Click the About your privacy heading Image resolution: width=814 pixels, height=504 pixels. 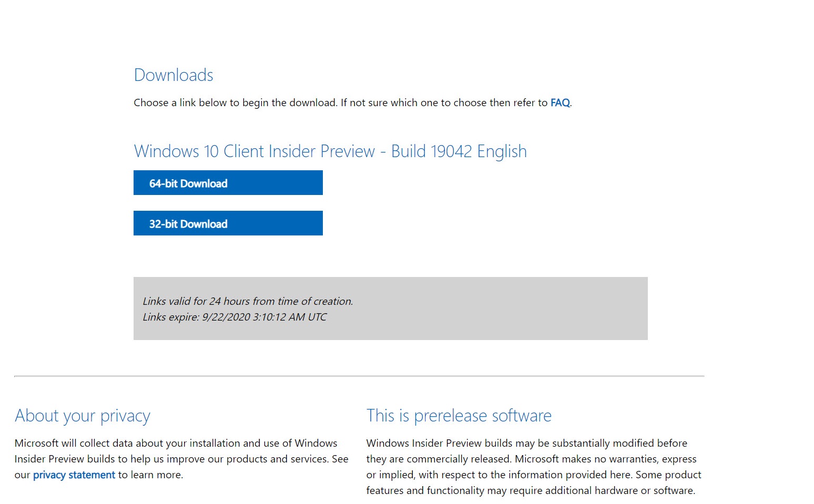83,416
